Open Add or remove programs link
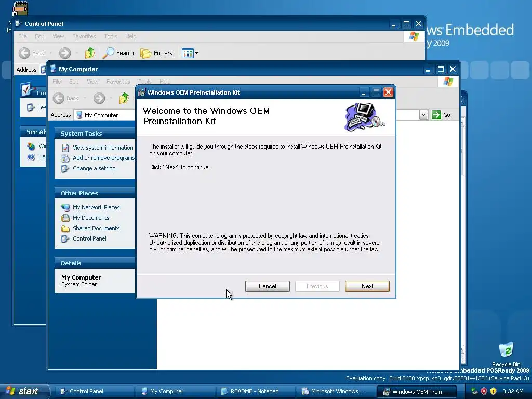The height and width of the screenshot is (399, 532). tap(103, 158)
